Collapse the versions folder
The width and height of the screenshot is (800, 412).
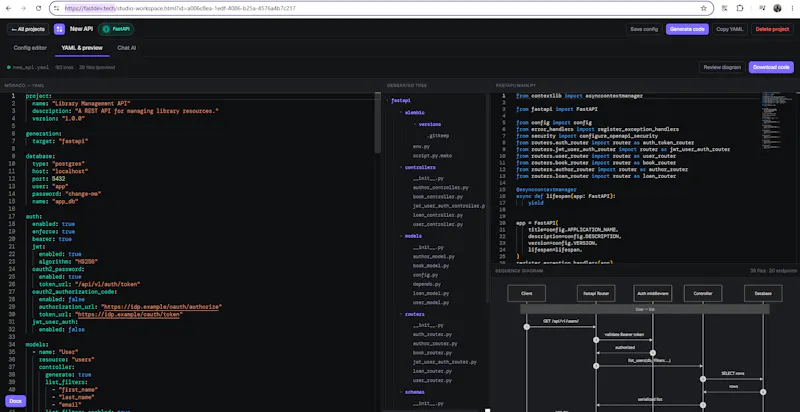point(430,124)
